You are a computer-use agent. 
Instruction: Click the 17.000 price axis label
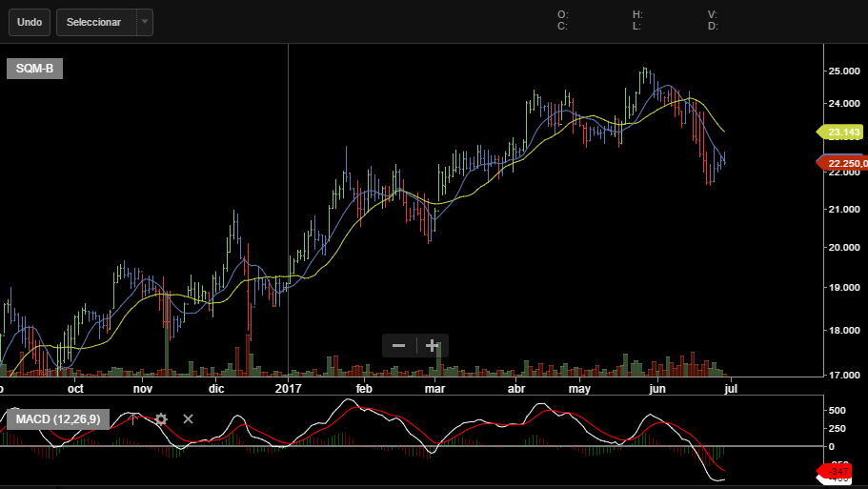point(844,375)
